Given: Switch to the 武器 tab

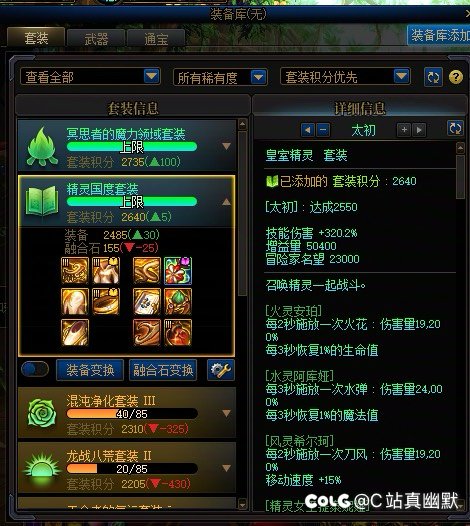Looking at the screenshot, I should 96,39.
